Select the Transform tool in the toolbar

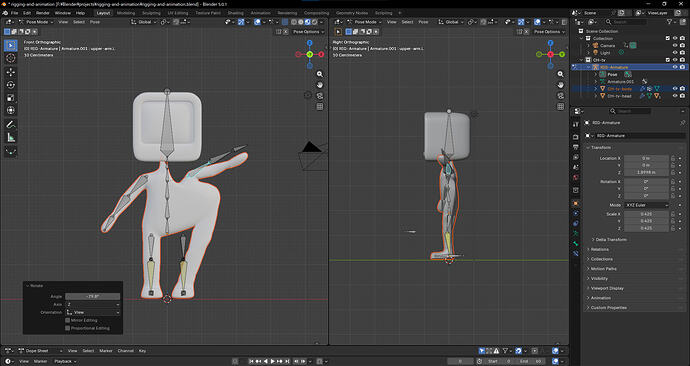(11, 110)
